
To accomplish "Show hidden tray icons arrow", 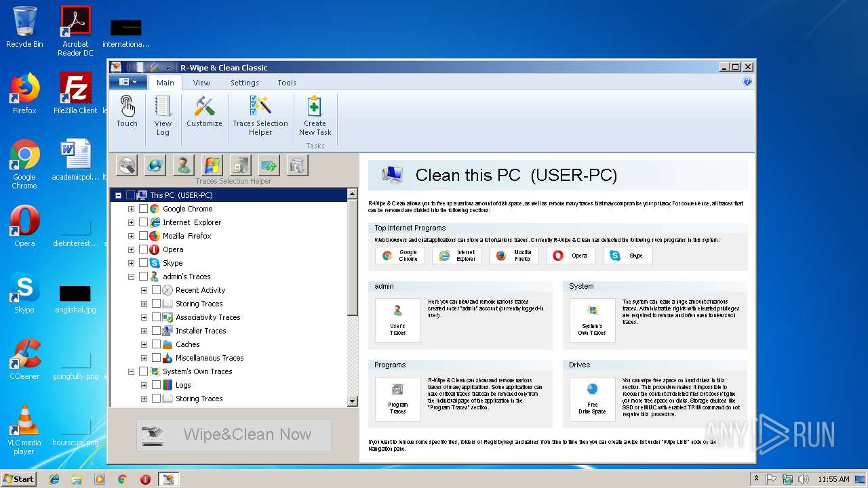I will point(756,479).
